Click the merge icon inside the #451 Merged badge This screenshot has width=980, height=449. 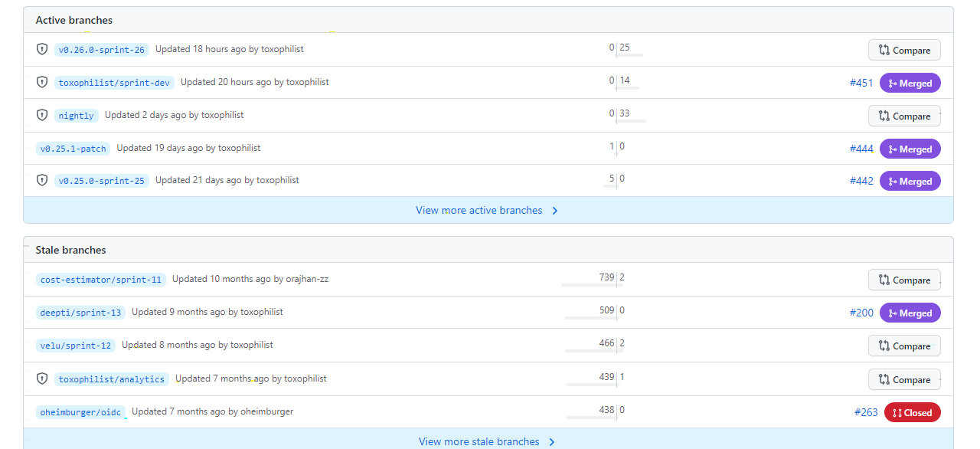click(893, 82)
